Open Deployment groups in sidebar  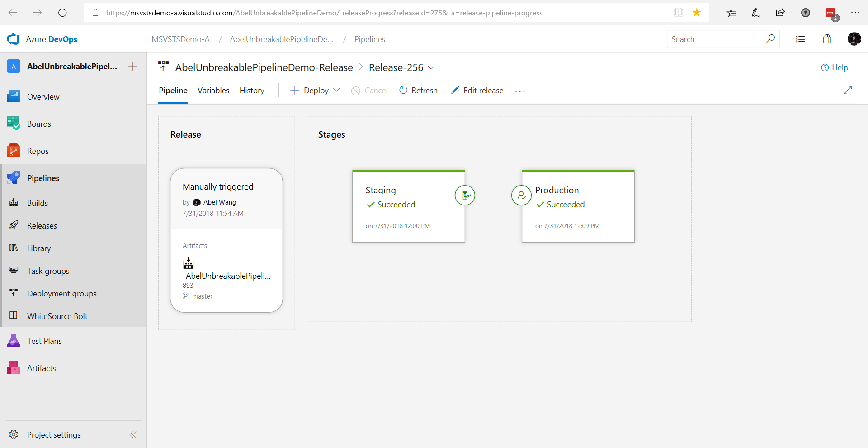click(73, 293)
